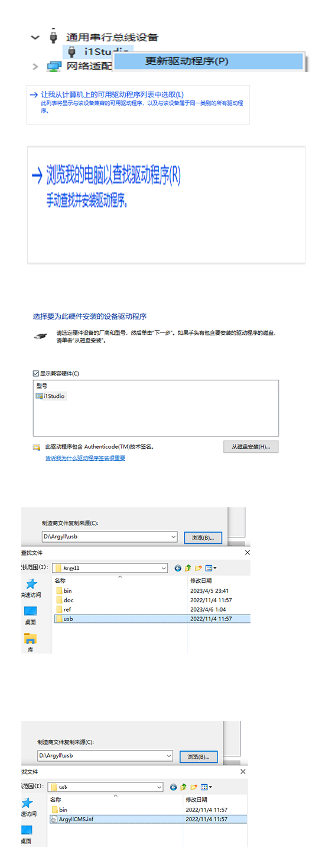Select bin folder listed above ArgyllCMS.inf
Viewport: 319px width, 868px height.
[x=148, y=810]
